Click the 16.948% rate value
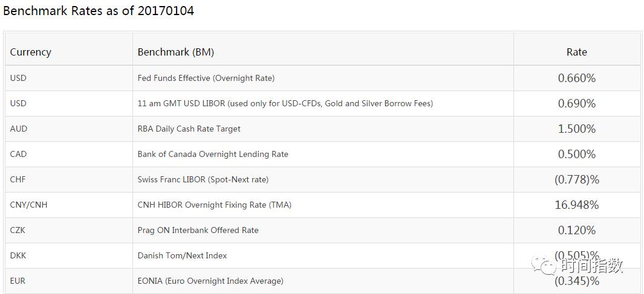Screen dimensions: 644x294 [576, 205]
